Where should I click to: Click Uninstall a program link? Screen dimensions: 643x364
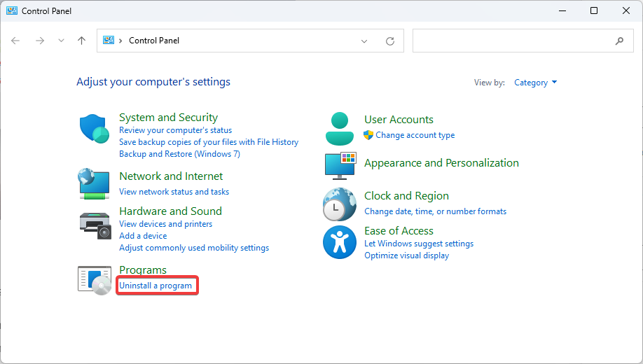(x=155, y=286)
